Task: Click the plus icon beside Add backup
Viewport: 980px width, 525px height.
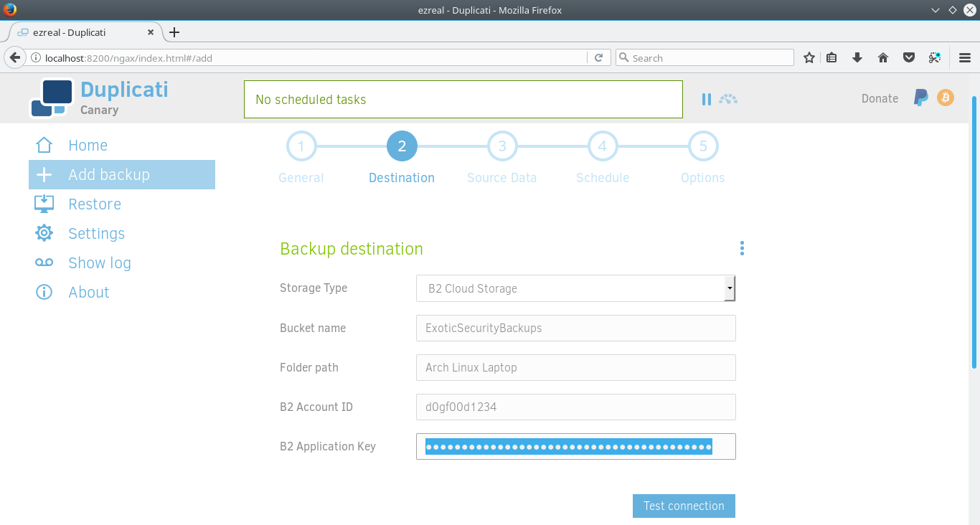Action: [x=44, y=174]
